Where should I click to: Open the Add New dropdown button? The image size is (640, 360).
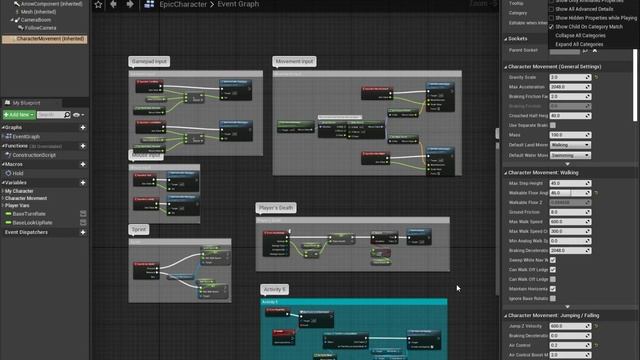click(19, 115)
